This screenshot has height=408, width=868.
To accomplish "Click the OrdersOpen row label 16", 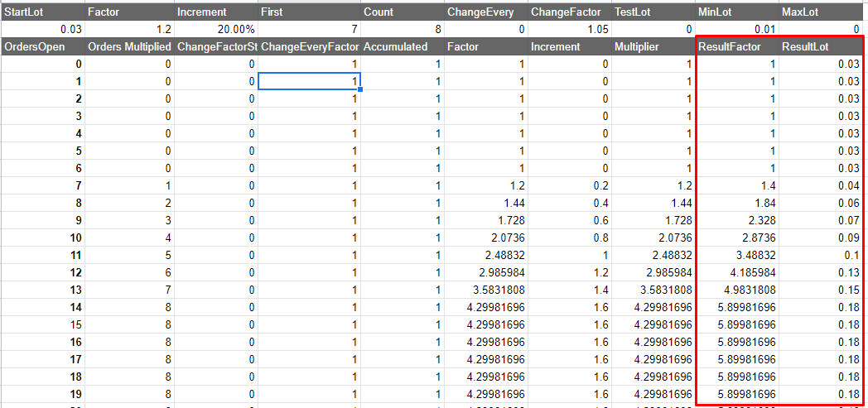I will (43, 343).
